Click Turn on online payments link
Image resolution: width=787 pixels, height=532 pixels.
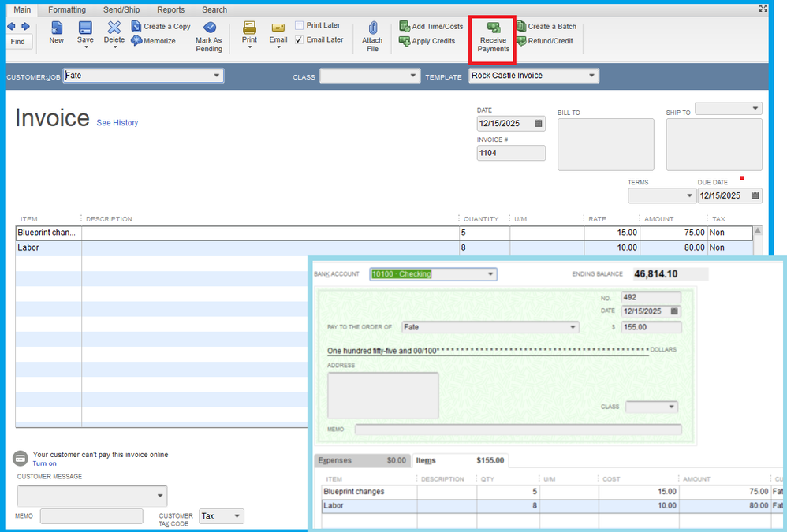pyautogui.click(x=45, y=463)
